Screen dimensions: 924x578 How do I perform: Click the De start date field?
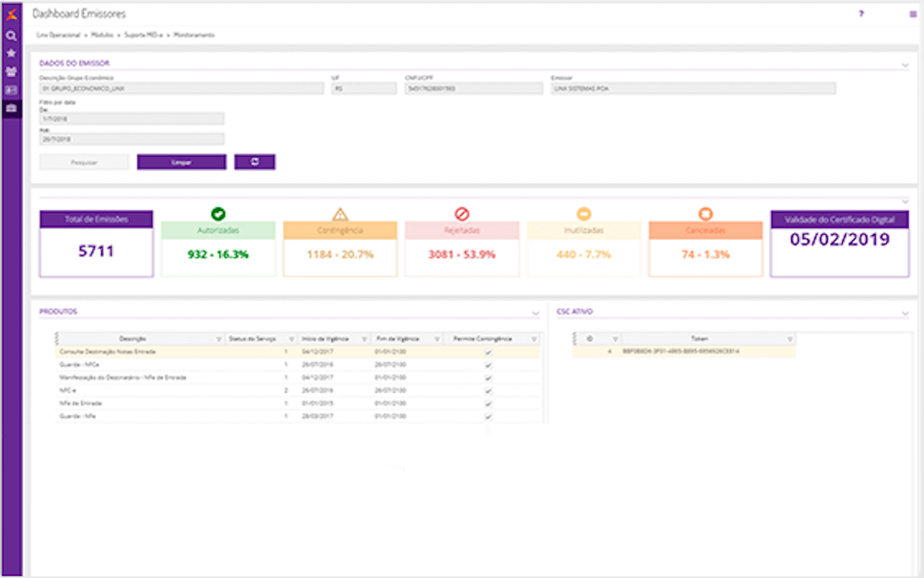coord(132,118)
